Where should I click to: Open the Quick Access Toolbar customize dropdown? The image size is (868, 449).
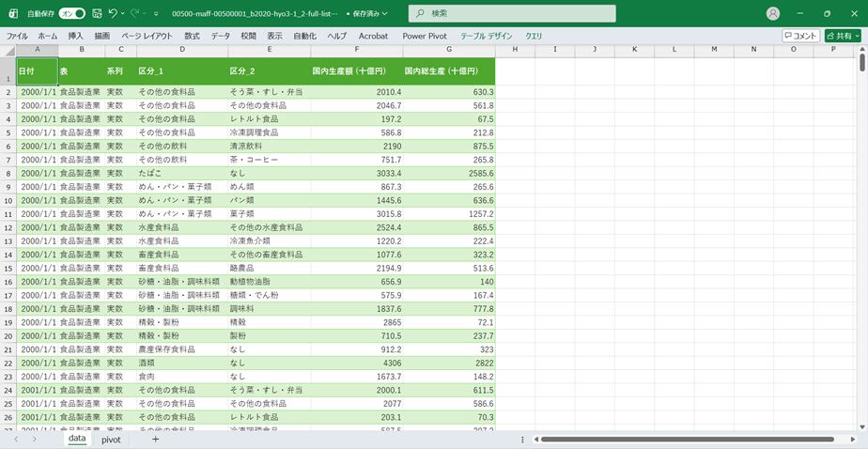click(156, 14)
